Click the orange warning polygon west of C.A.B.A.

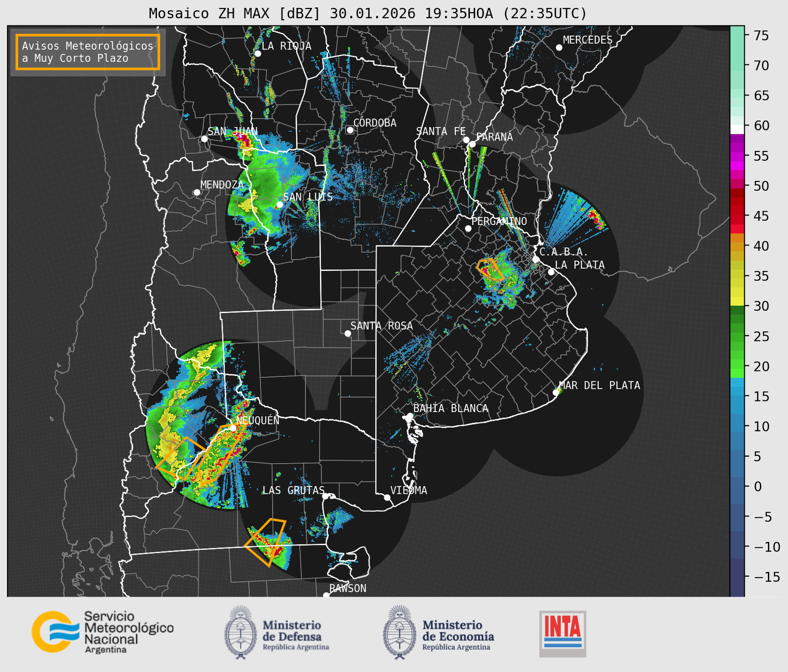tap(490, 270)
